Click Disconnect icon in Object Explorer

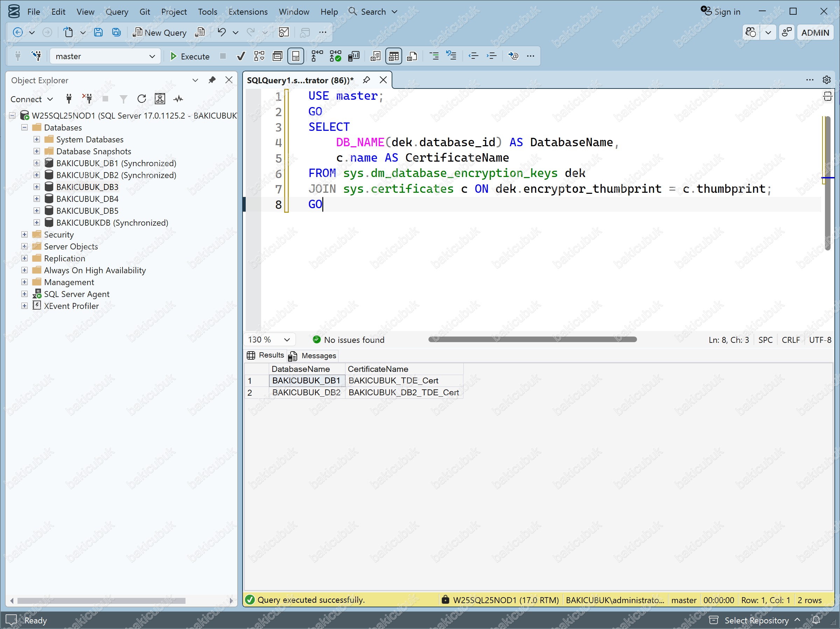pyautogui.click(x=87, y=99)
